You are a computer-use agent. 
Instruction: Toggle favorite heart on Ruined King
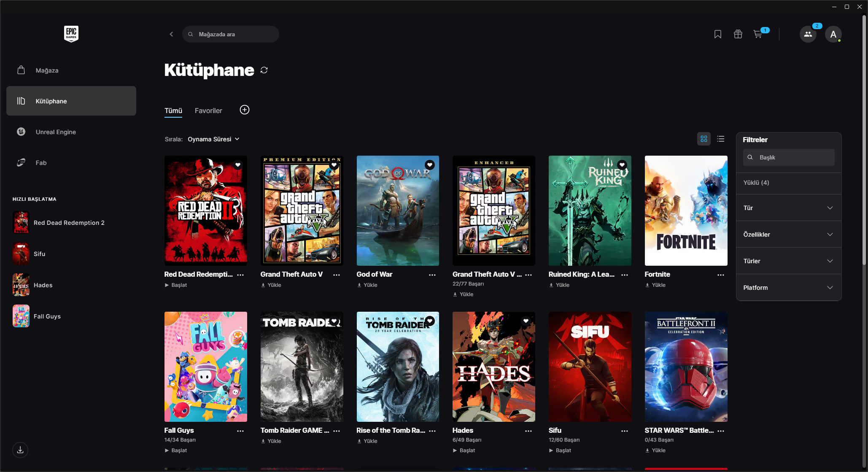622,165
